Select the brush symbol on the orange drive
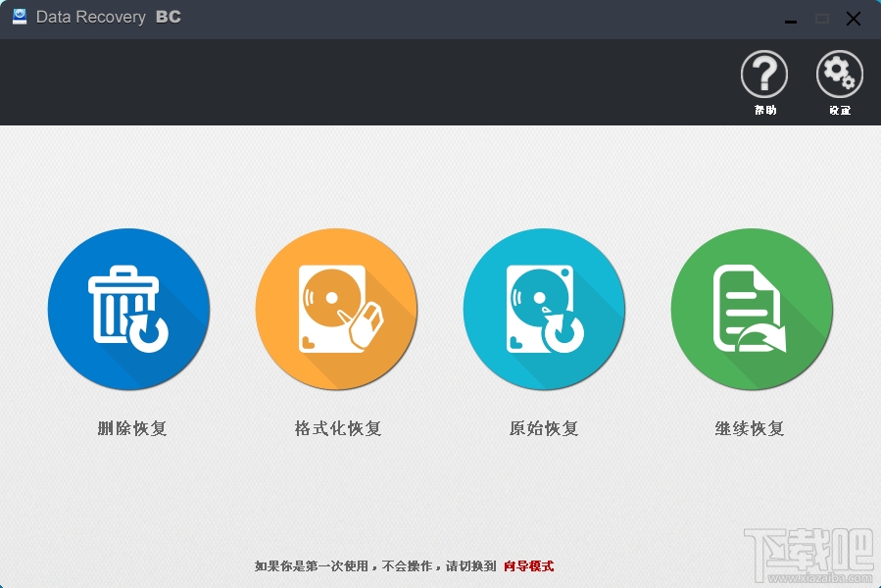The height and width of the screenshot is (588, 881). pyautogui.click(x=363, y=323)
